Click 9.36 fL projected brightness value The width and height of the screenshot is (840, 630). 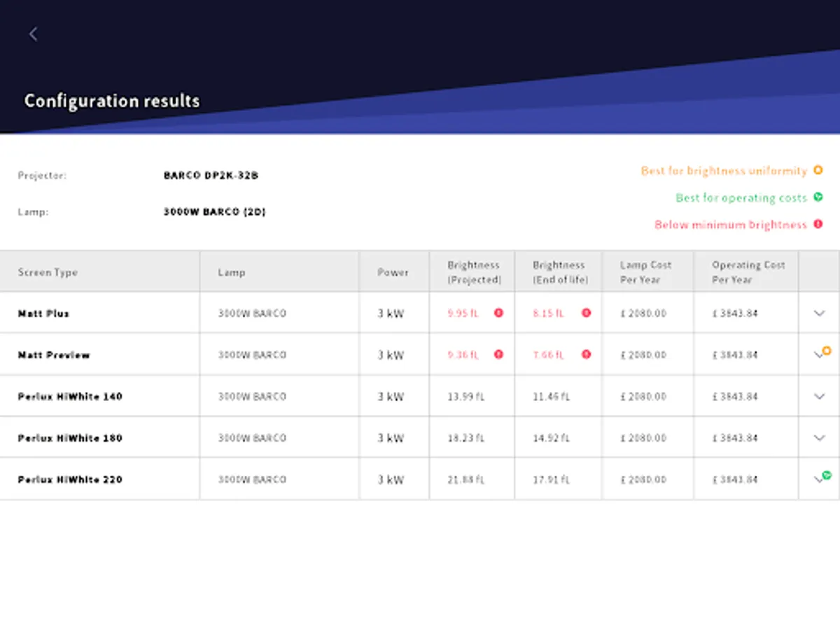463,355
